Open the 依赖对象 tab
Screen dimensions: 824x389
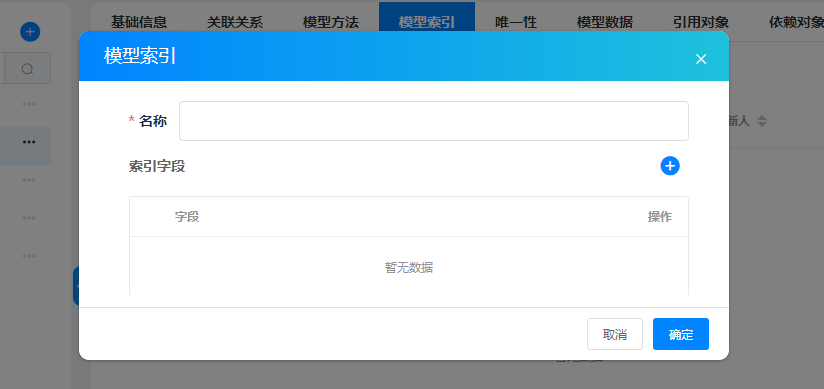[x=796, y=22]
